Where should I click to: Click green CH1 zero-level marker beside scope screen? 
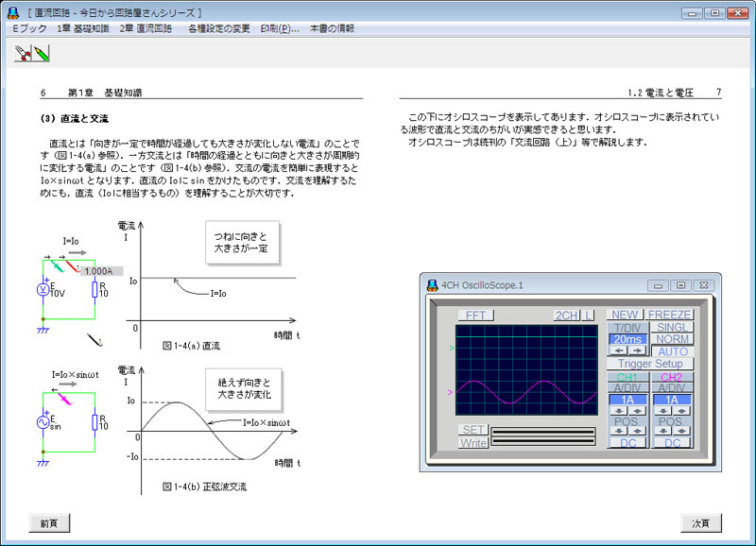coord(451,348)
